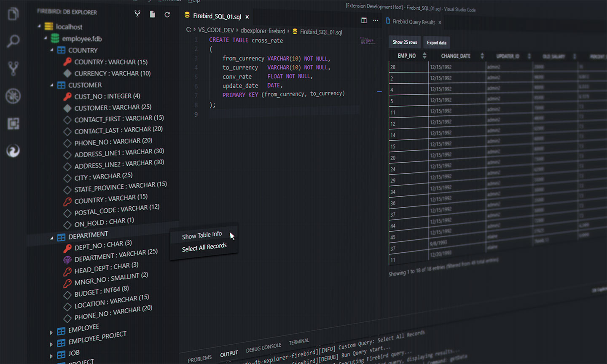Image resolution: width=607 pixels, height=364 pixels.
Task: Click the split editor icon
Action: [x=364, y=20]
